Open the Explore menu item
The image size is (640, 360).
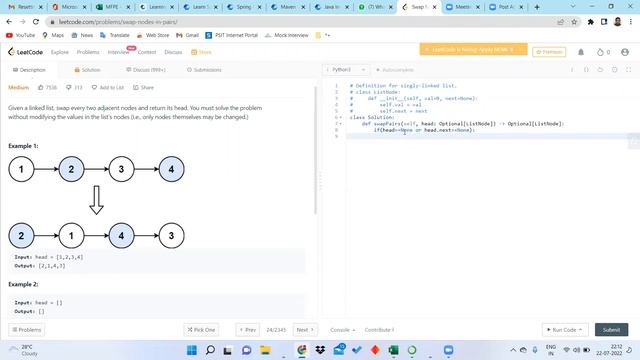60,52
